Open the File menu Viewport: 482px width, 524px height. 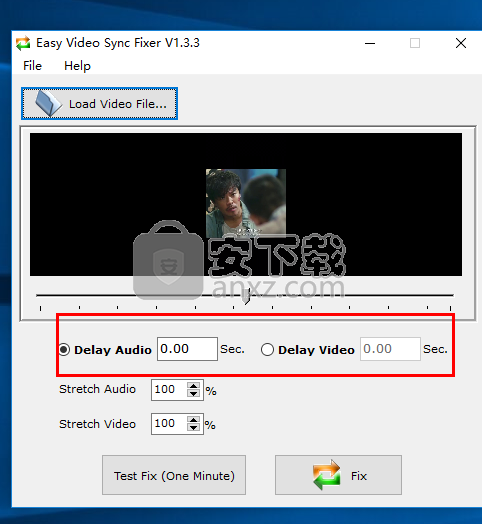pos(32,66)
